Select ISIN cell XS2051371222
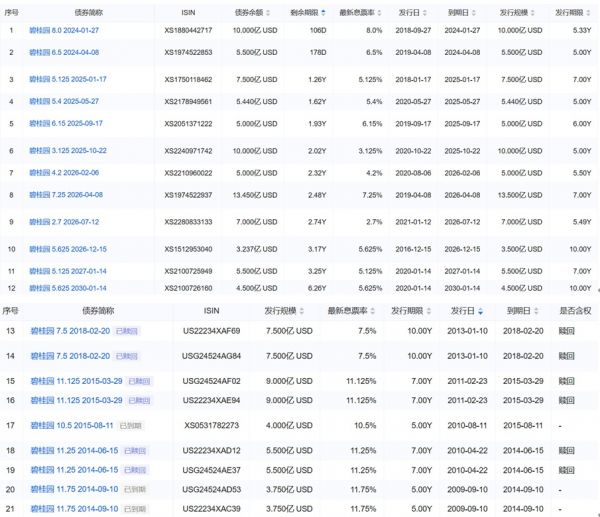The width and height of the screenshot is (600, 517). [x=188, y=124]
